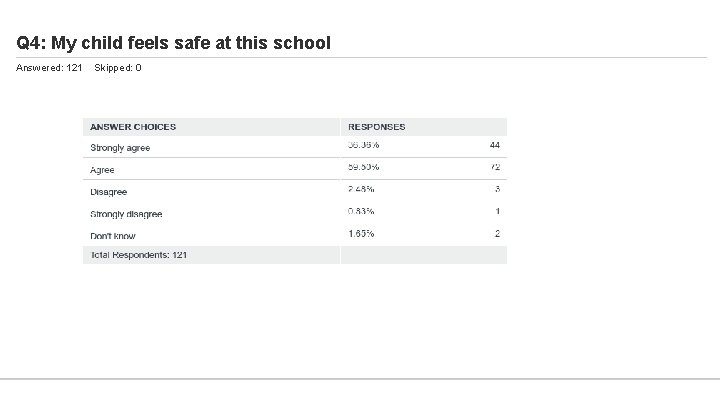This screenshot has height=405, width=720.
Task: Click the 'Strongly disagree' row label
Action: (126, 214)
